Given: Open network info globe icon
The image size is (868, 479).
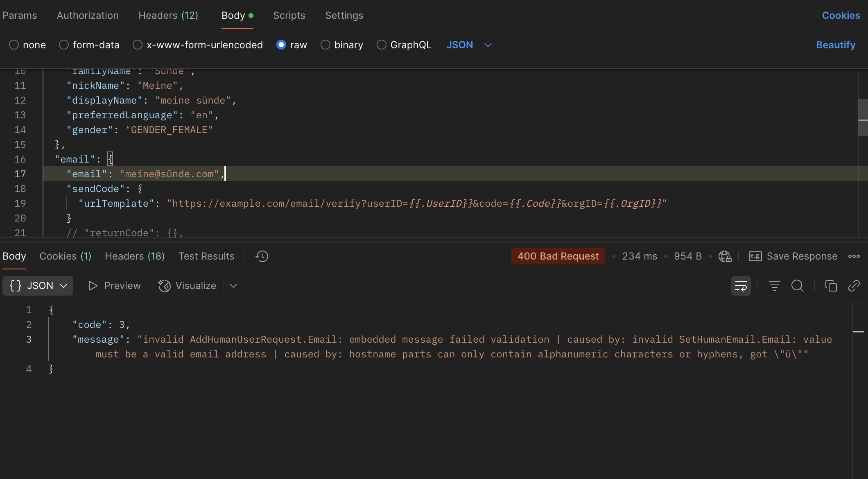Looking at the screenshot, I should pos(725,256).
